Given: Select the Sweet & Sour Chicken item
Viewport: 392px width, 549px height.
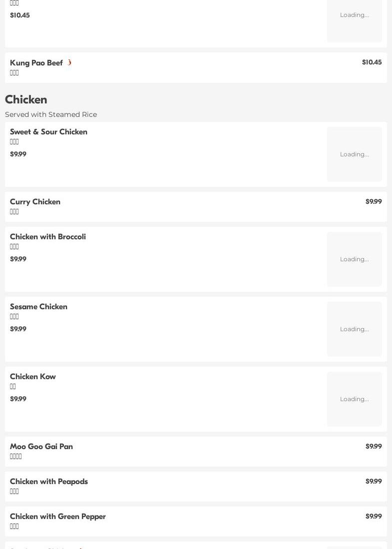Looking at the screenshot, I should [196, 154].
